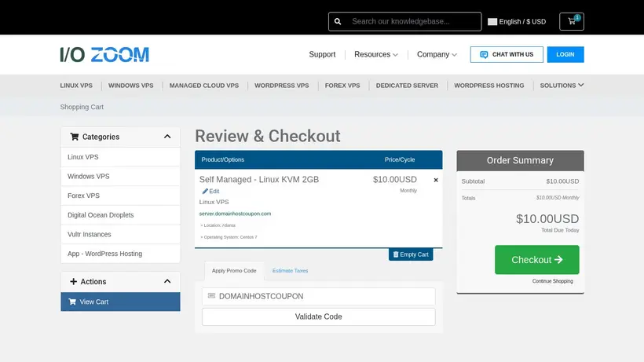This screenshot has height=362, width=644.
Task: Select Linux VPS category in sidebar
Action: click(x=120, y=157)
